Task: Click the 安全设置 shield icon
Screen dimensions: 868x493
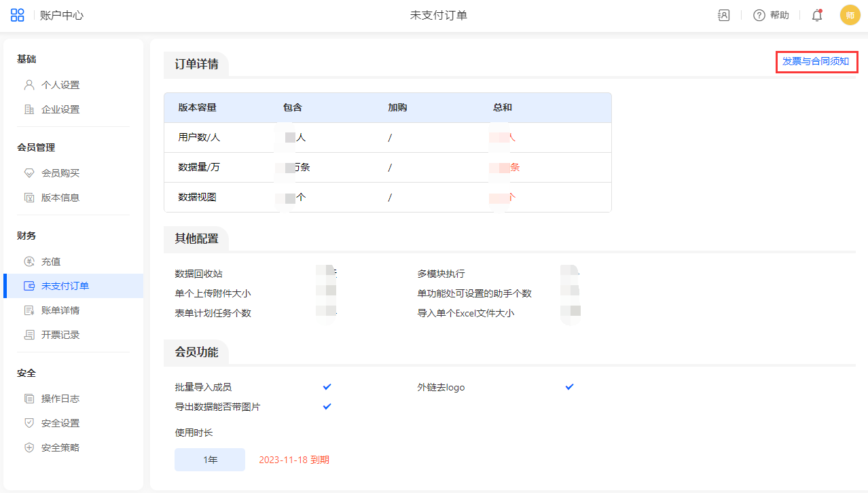Action: (x=29, y=423)
